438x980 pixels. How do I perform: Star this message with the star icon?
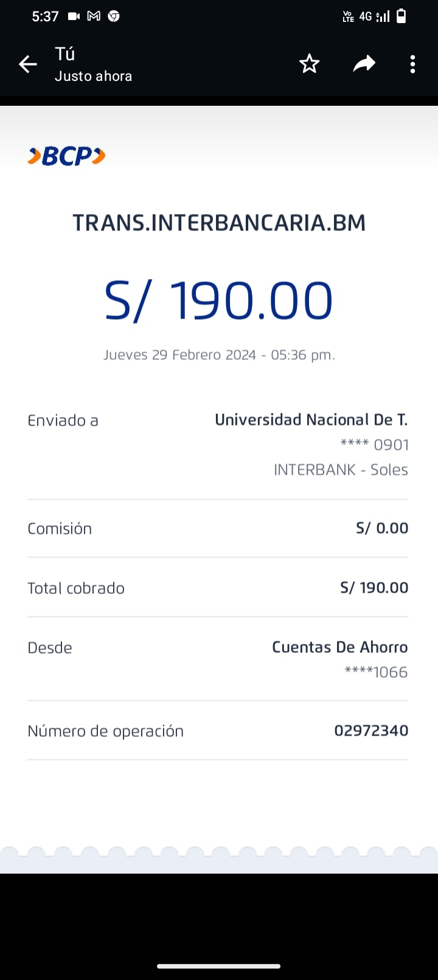pos(309,64)
